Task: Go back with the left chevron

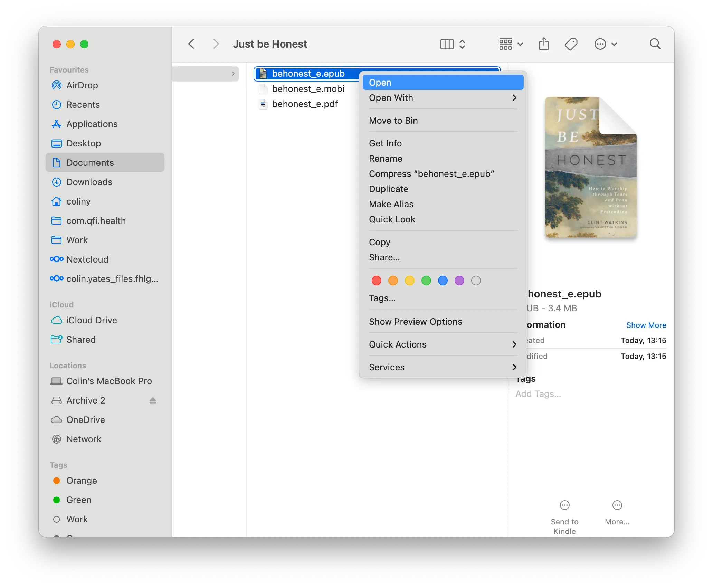Action: pyautogui.click(x=191, y=44)
